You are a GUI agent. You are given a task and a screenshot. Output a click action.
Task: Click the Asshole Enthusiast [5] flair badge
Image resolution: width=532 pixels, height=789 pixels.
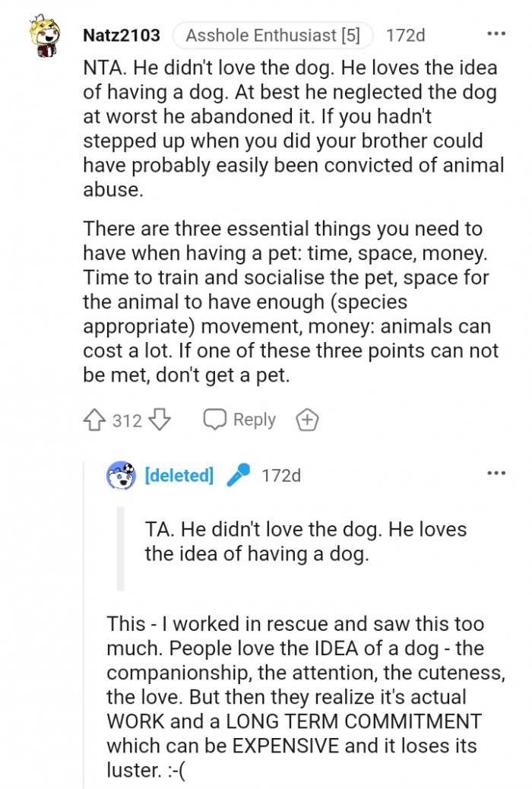pos(271,35)
